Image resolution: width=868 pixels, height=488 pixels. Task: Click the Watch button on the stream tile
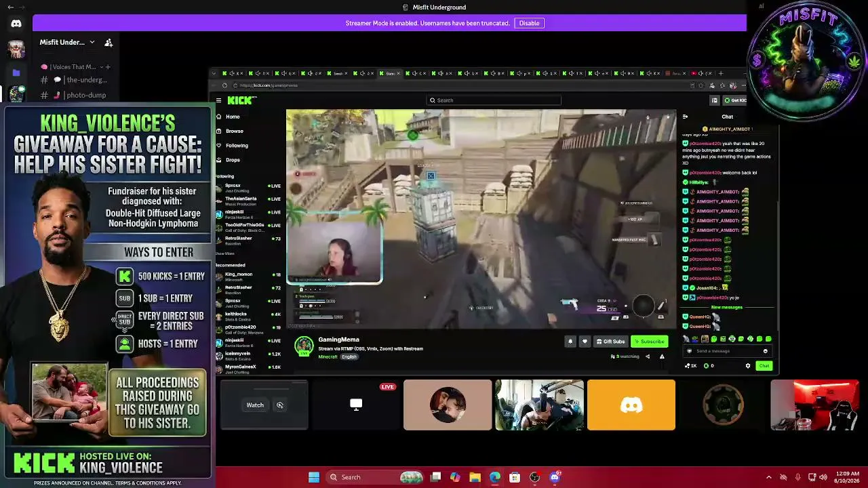[255, 405]
